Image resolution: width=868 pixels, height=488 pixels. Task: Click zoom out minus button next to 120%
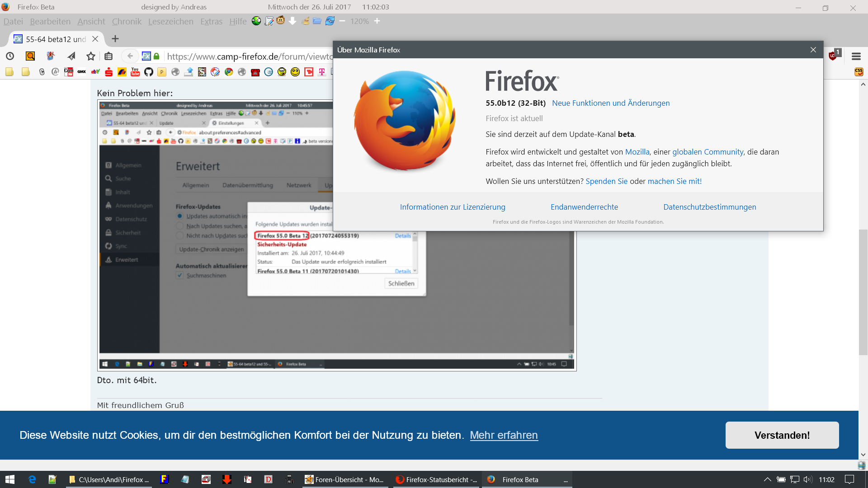342,21
